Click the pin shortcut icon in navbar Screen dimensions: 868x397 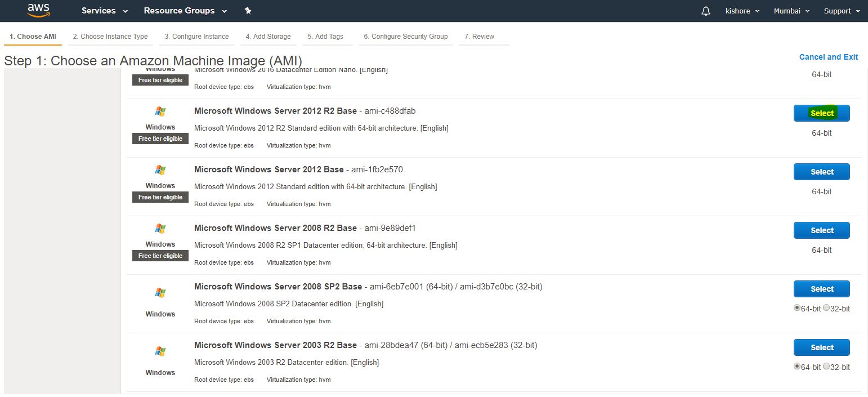pos(248,11)
